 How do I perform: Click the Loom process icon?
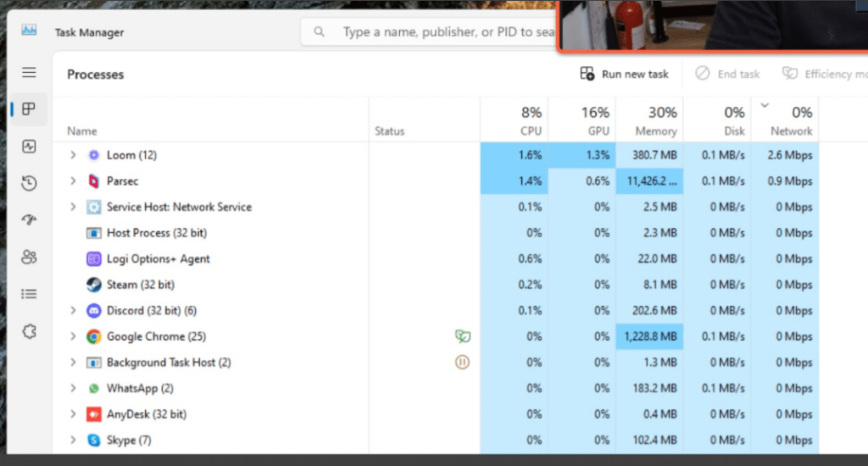93,155
